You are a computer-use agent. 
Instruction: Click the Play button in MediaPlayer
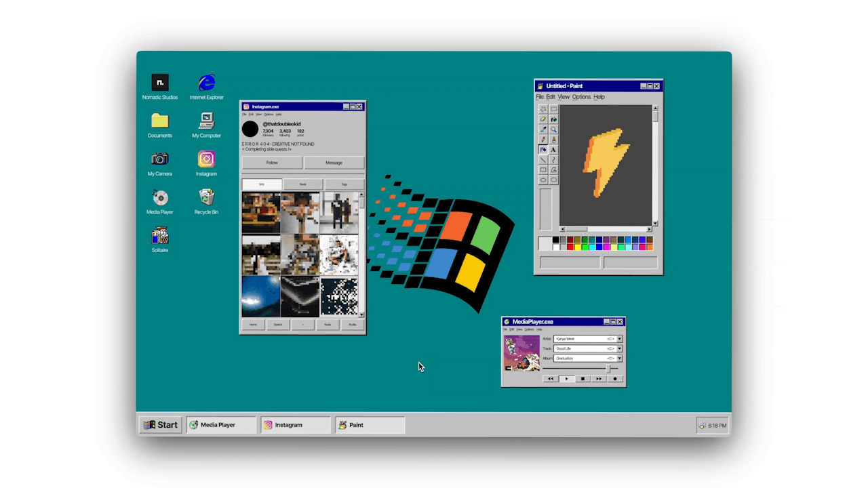[567, 379]
